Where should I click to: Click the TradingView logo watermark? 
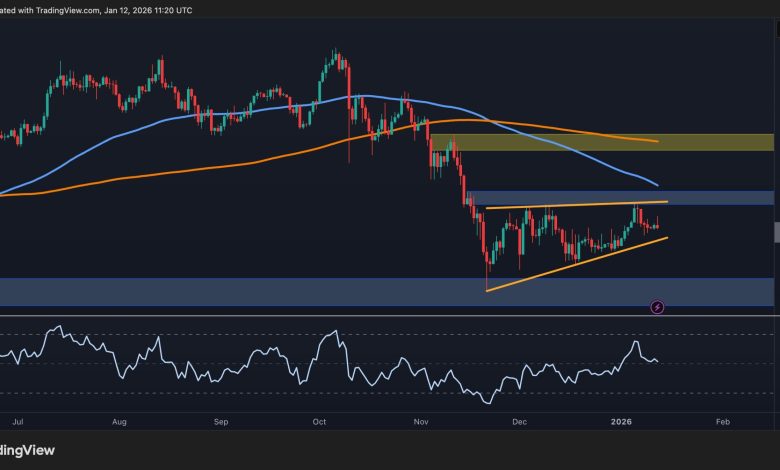(x=27, y=450)
